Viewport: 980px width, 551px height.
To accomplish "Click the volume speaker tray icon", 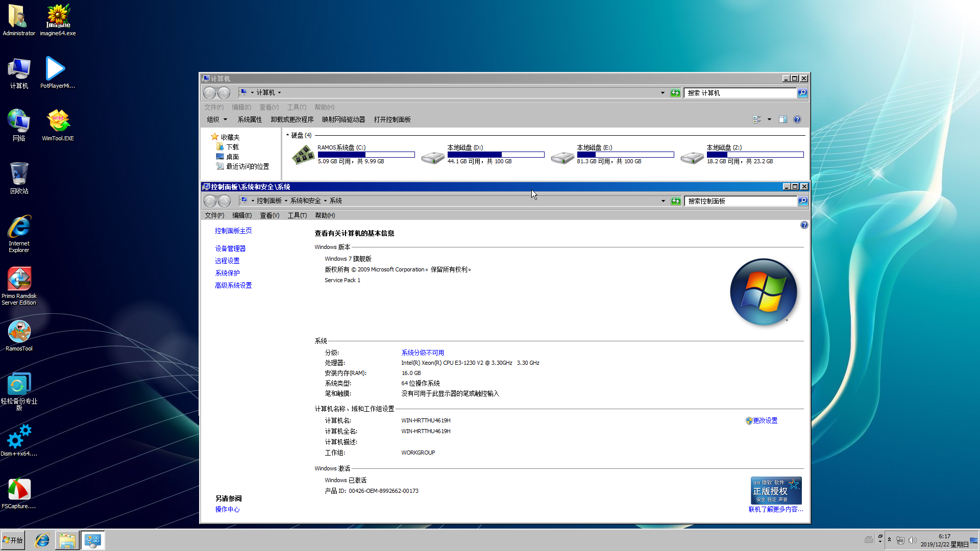I will click(x=912, y=540).
